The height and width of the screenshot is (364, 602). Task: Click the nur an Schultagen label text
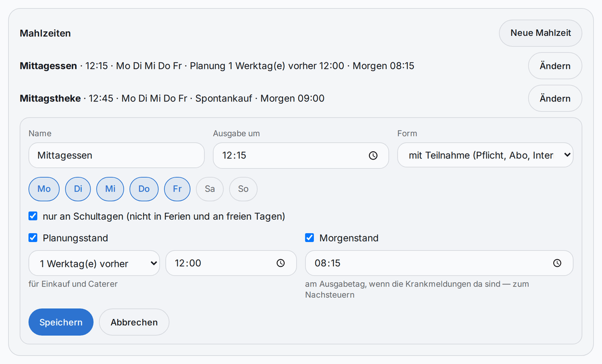(164, 216)
